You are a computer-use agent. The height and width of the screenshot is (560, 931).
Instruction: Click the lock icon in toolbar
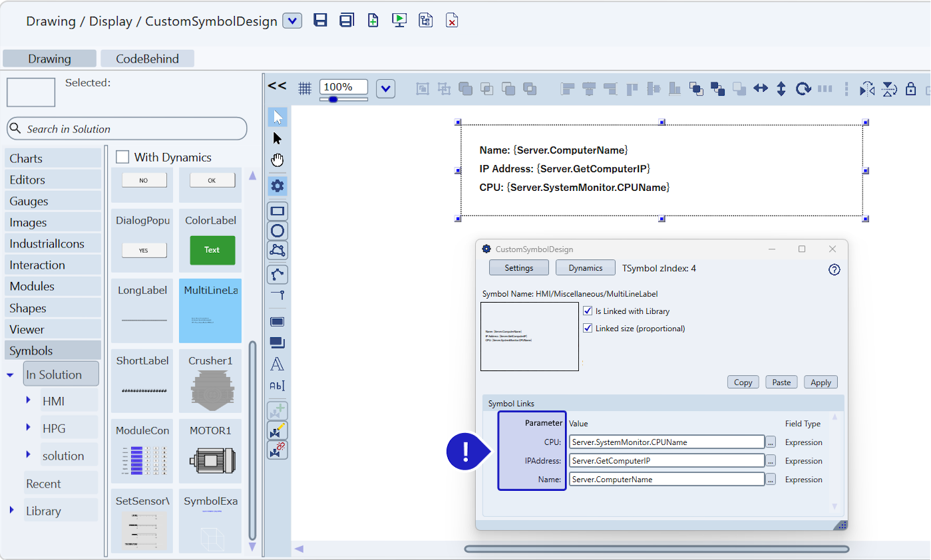coord(911,89)
